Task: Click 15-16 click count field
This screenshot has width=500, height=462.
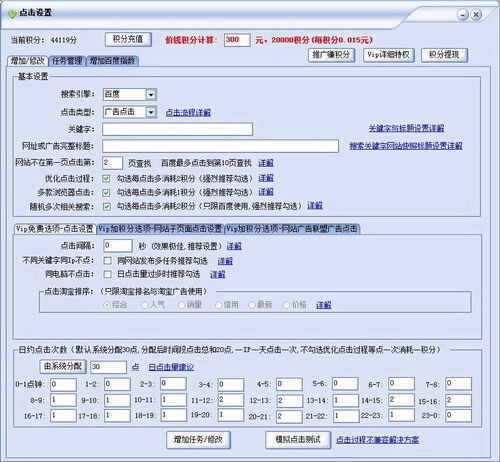Action: (x=459, y=400)
